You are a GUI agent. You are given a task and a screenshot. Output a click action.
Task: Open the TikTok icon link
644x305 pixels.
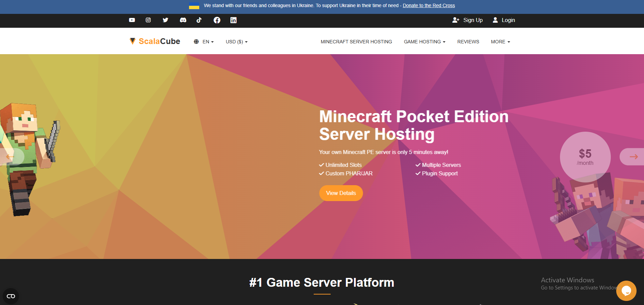[199, 20]
